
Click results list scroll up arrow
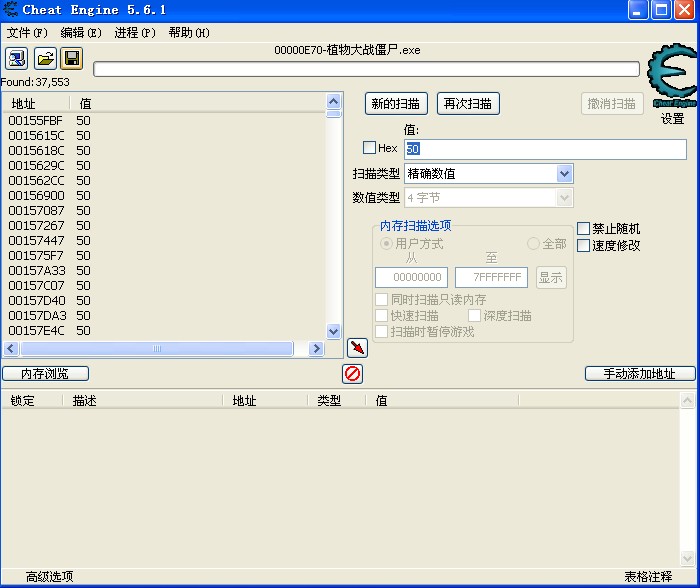pos(333,101)
